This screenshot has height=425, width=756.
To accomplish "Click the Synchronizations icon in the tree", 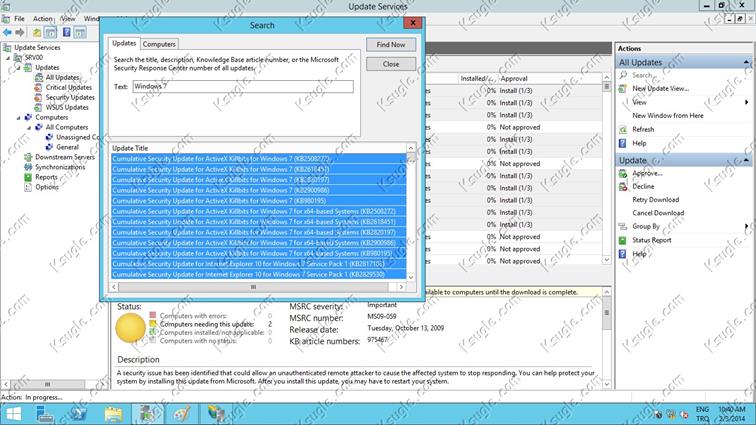I will [28, 167].
